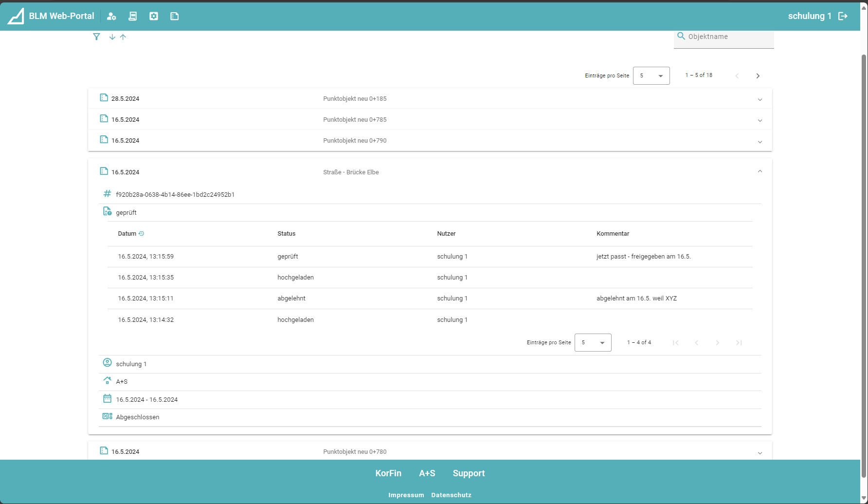Expand the Punktobjekt neu 0+185 entry
This screenshot has width=868, height=504.
[759, 99]
